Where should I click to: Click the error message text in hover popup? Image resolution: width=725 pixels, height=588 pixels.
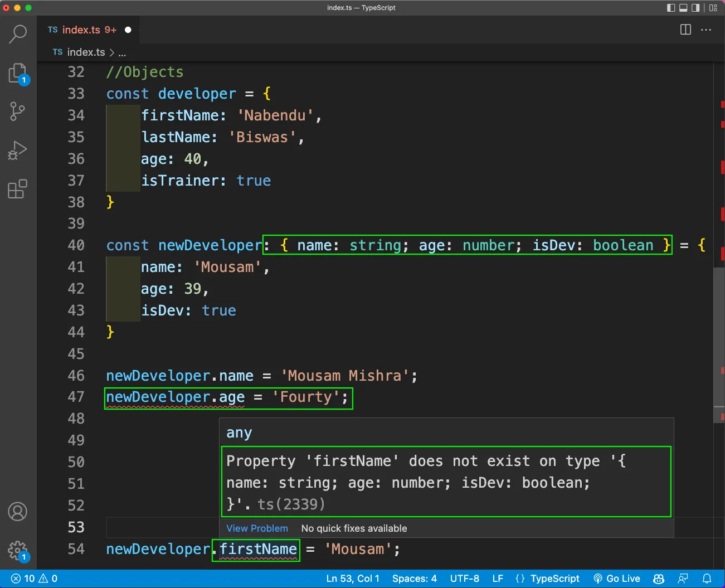click(427, 482)
